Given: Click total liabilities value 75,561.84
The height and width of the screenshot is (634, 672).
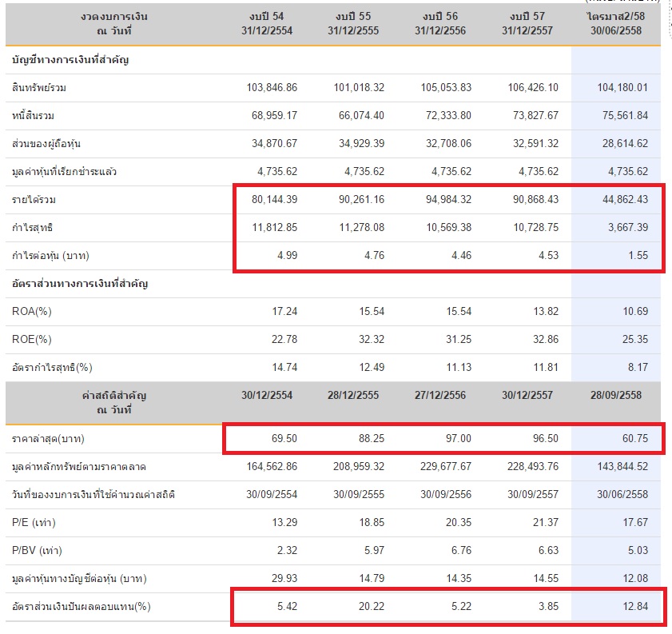Looking at the screenshot, I should pyautogui.click(x=626, y=115).
